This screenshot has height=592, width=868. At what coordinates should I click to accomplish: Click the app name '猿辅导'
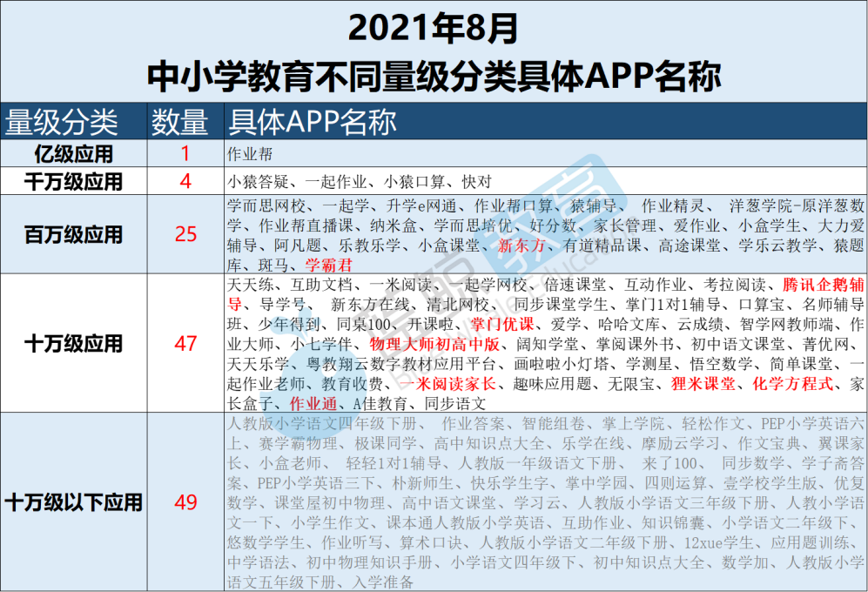pyautogui.click(x=594, y=206)
